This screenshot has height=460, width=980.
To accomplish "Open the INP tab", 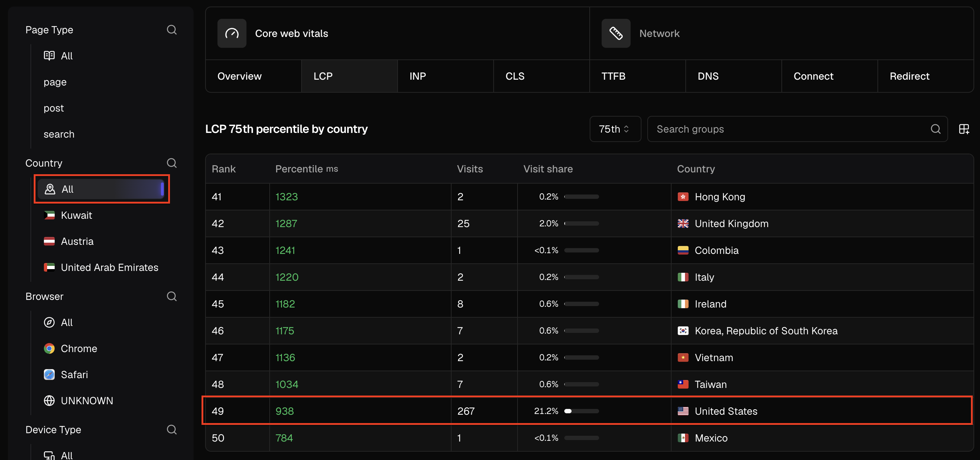I will [x=445, y=76].
